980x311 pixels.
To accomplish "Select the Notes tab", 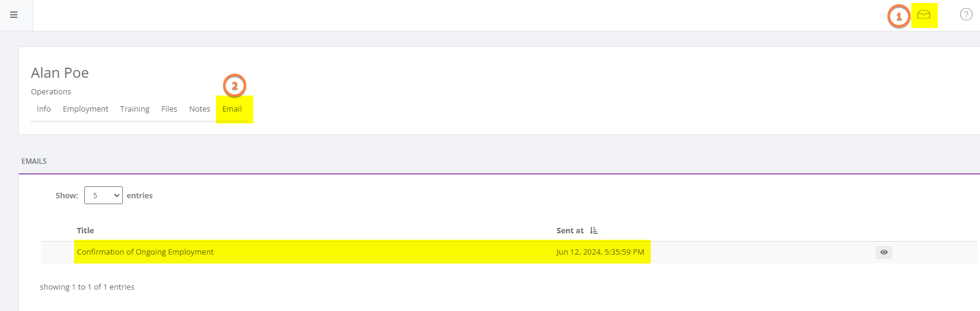I will [199, 109].
